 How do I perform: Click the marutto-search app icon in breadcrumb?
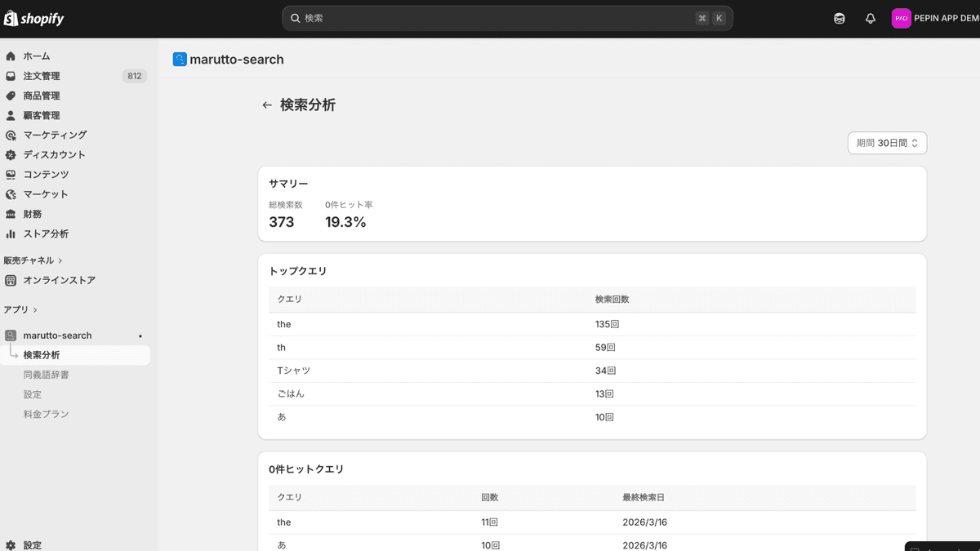point(178,59)
